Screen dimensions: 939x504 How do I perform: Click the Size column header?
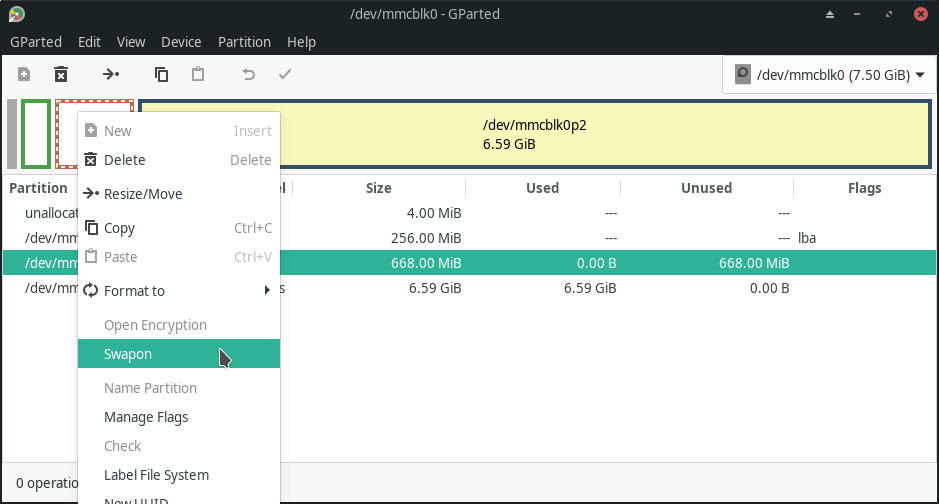[378, 188]
